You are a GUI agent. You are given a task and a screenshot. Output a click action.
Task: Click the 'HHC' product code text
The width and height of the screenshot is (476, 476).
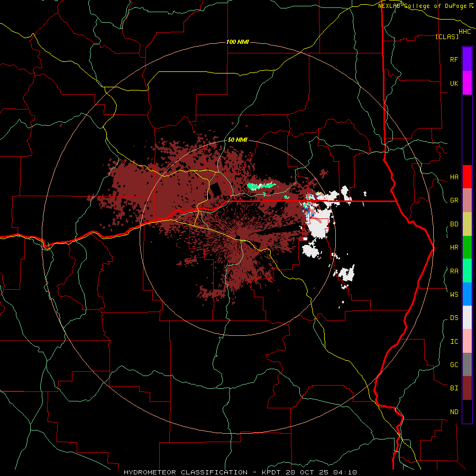click(x=464, y=32)
